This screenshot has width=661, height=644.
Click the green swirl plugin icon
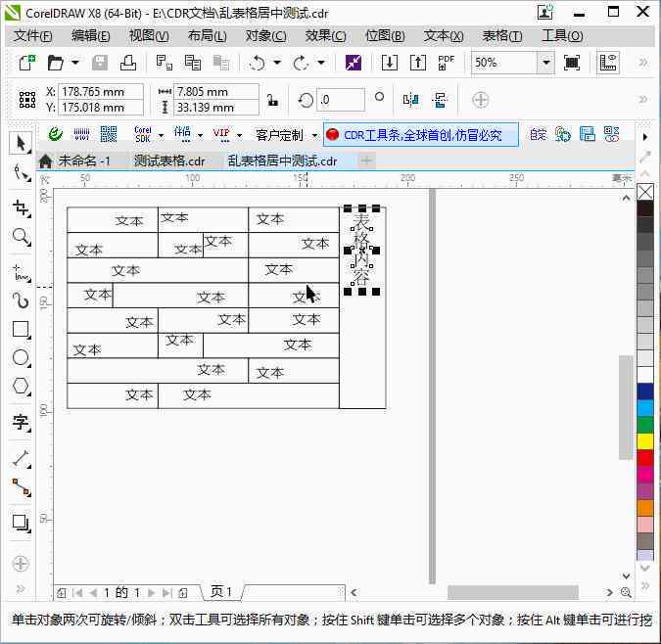(x=55, y=135)
